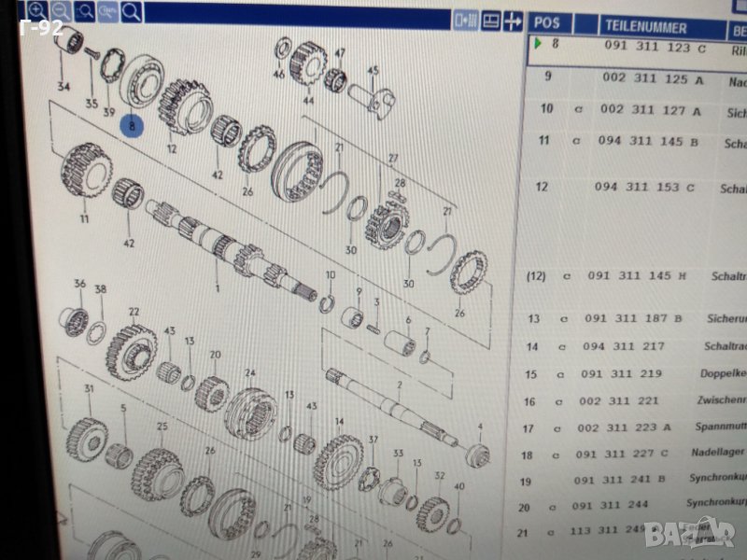Click the side-by-side panel layout icon
Image resolution: width=747 pixels, height=560 pixels.
[464, 20]
